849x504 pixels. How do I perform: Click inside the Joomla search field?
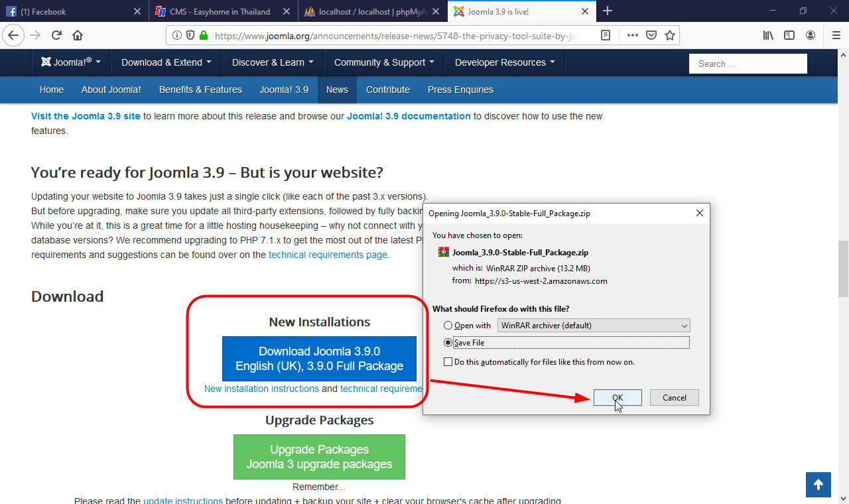point(748,63)
